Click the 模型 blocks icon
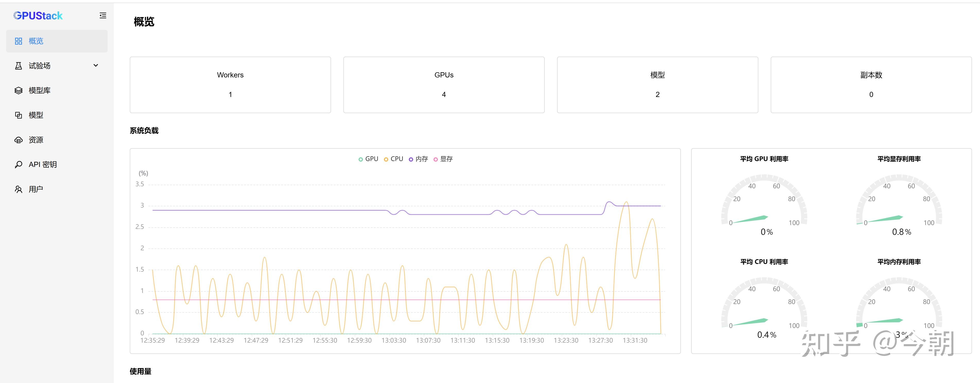The height and width of the screenshot is (383, 980). (x=18, y=115)
